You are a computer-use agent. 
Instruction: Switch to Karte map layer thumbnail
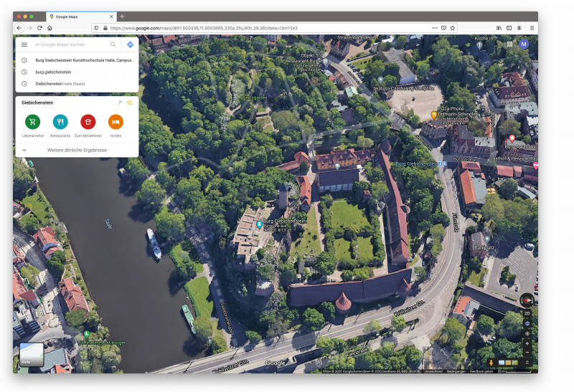click(x=31, y=355)
